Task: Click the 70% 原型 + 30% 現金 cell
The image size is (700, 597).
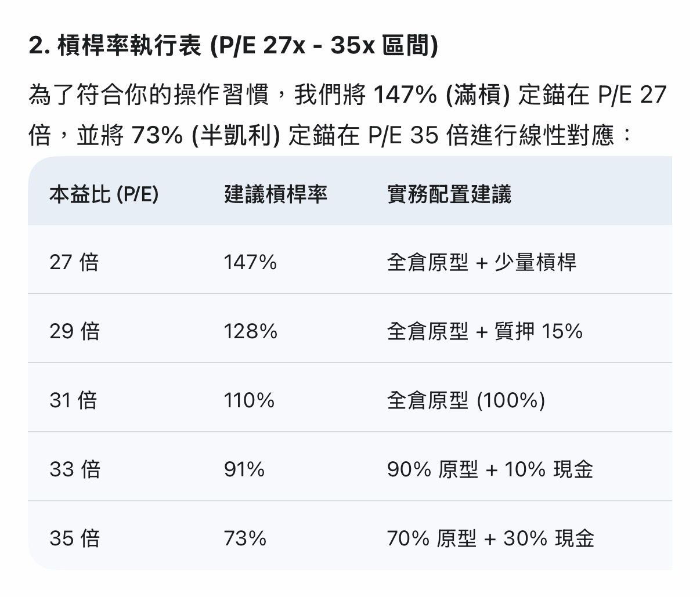Action: (x=490, y=538)
